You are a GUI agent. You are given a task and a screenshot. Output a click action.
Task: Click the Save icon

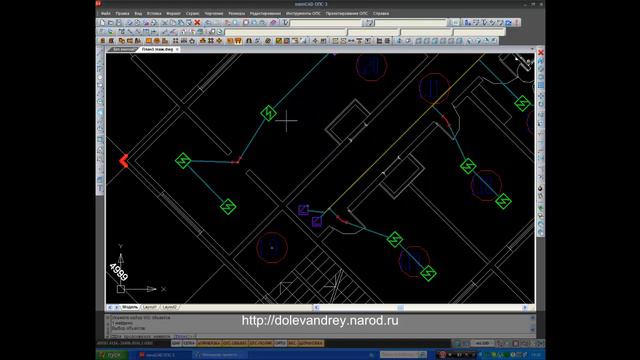click(118, 22)
